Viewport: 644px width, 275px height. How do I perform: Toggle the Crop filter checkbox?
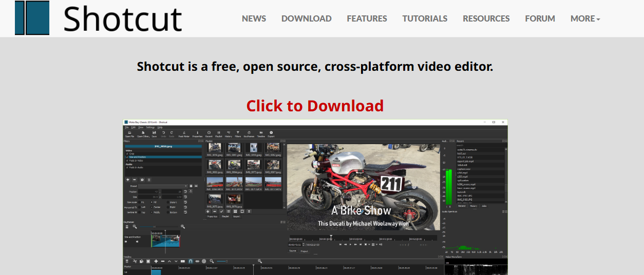(127, 153)
